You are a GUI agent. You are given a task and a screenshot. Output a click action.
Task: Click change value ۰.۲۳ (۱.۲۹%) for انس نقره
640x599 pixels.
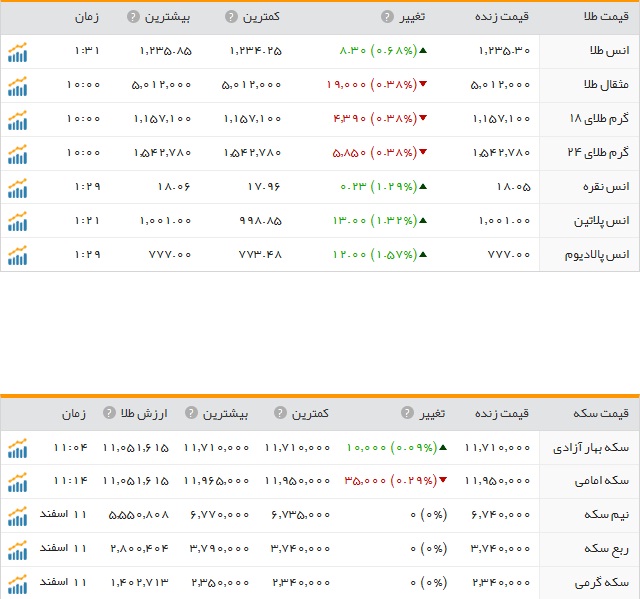tap(378, 187)
